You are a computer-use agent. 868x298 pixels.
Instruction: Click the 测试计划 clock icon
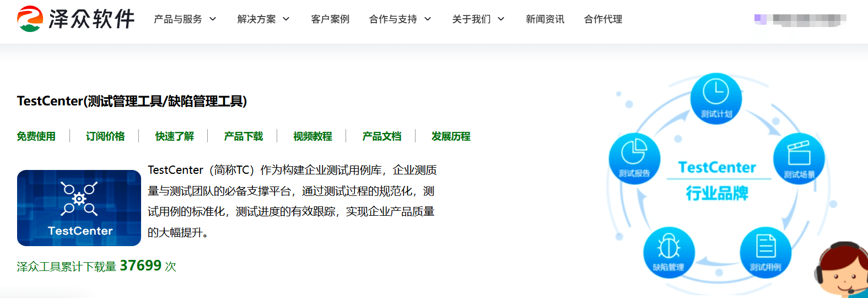click(716, 99)
